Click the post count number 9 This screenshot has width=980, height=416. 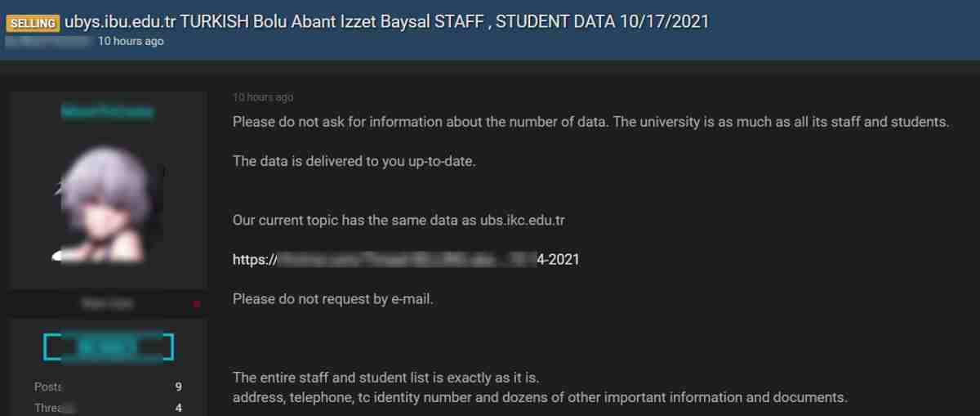(178, 387)
